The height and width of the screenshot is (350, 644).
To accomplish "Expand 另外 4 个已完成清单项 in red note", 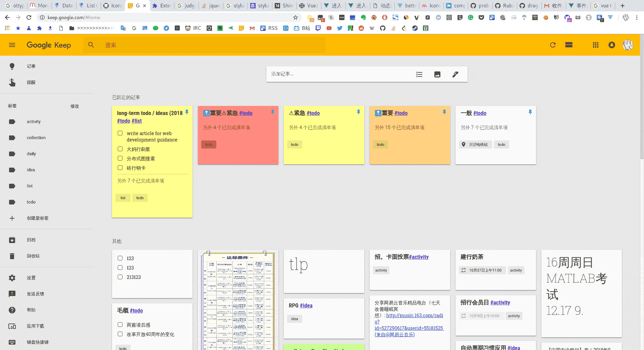I will (x=226, y=128).
